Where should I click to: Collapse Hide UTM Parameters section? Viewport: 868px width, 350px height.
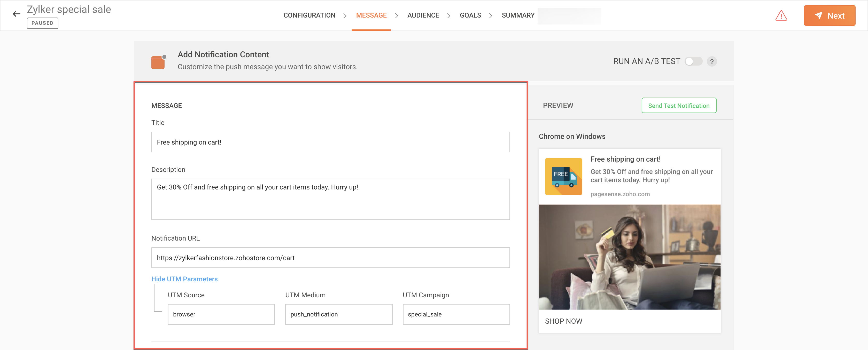click(184, 279)
